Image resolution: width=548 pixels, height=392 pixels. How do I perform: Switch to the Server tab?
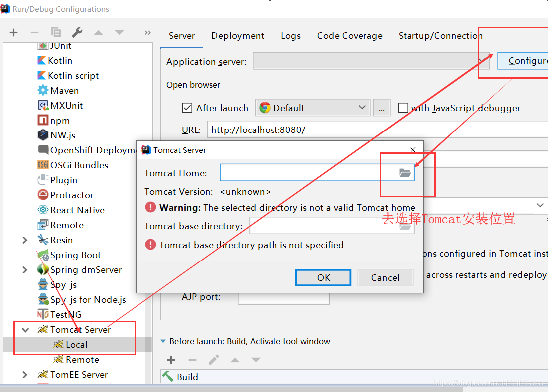pyautogui.click(x=182, y=36)
